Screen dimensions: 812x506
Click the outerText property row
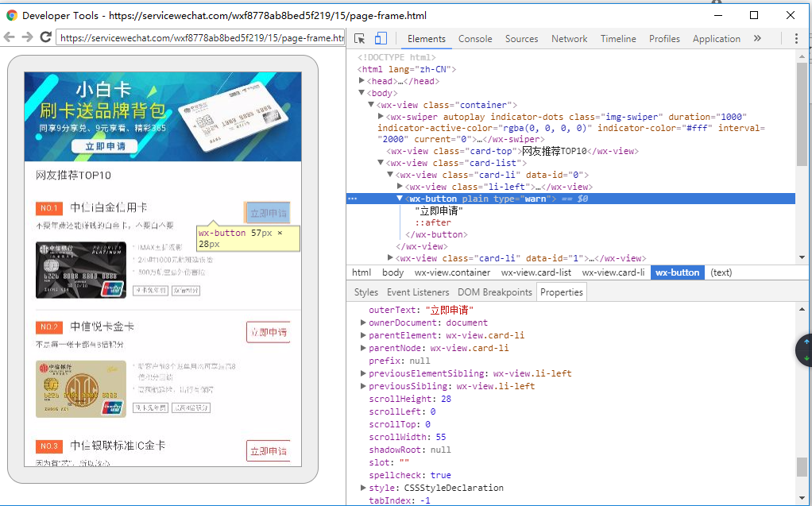(421, 311)
